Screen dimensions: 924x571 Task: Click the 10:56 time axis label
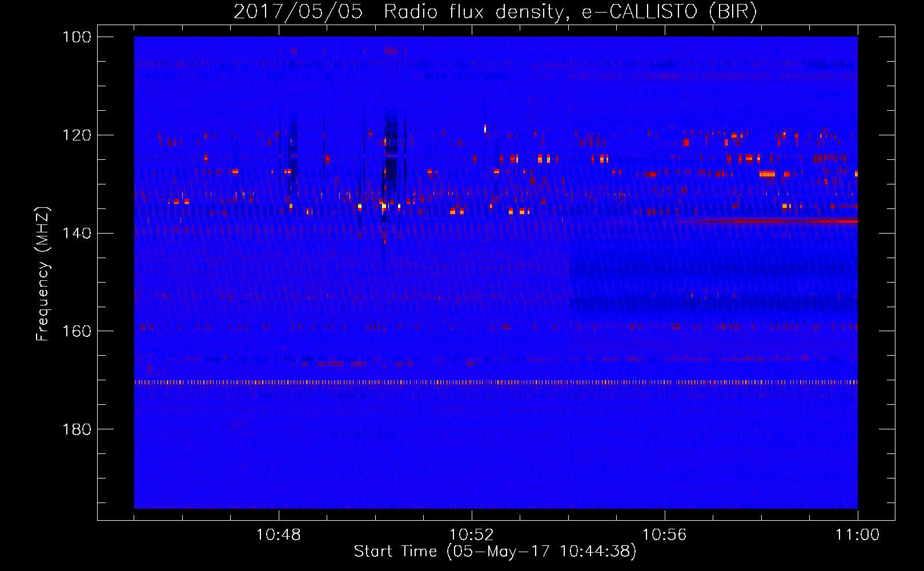pos(665,535)
